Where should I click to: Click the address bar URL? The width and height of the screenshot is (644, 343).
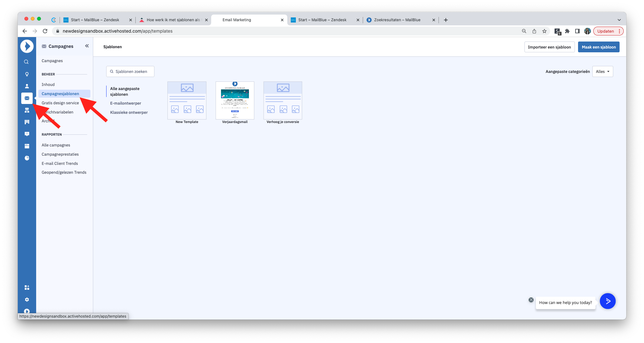pyautogui.click(x=118, y=31)
